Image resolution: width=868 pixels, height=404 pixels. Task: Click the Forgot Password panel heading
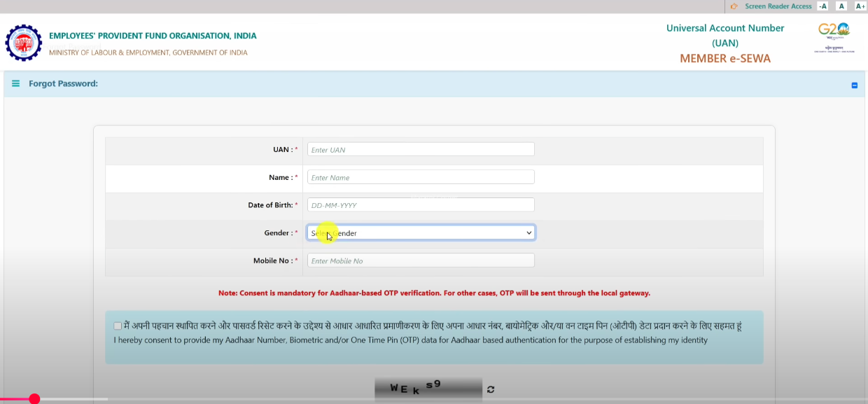(63, 84)
